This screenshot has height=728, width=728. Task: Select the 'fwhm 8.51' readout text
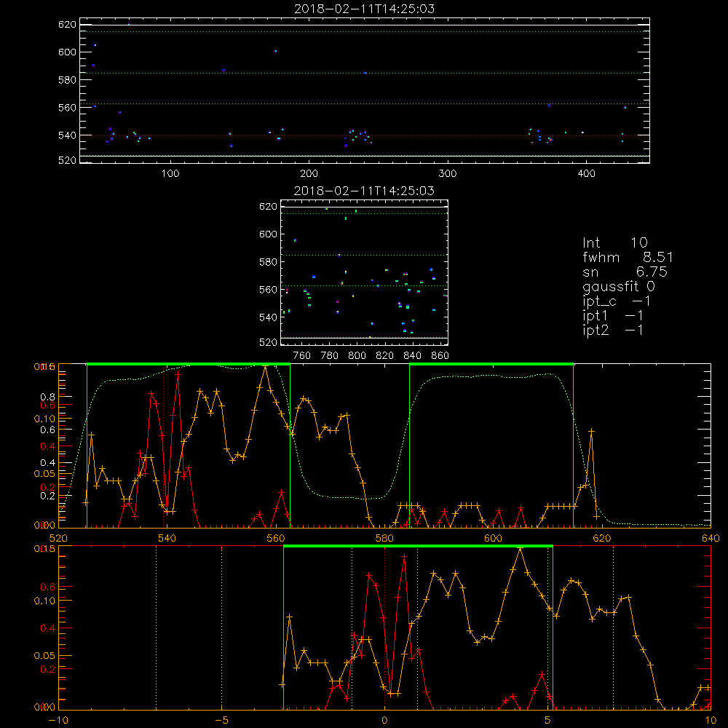628,257
